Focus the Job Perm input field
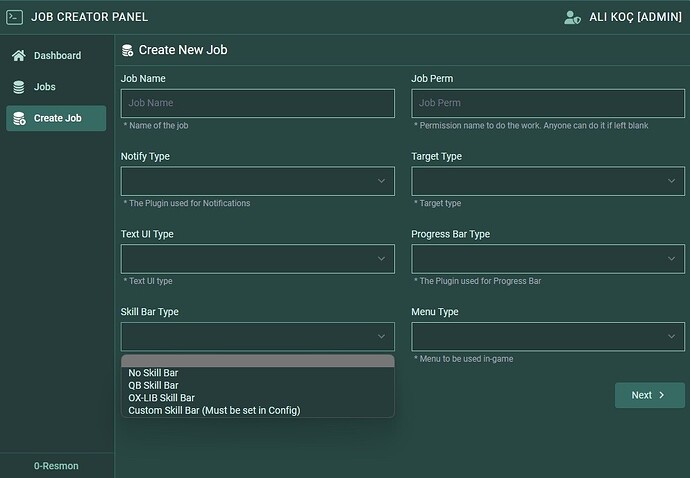This screenshot has height=478, width=690. coord(548,103)
